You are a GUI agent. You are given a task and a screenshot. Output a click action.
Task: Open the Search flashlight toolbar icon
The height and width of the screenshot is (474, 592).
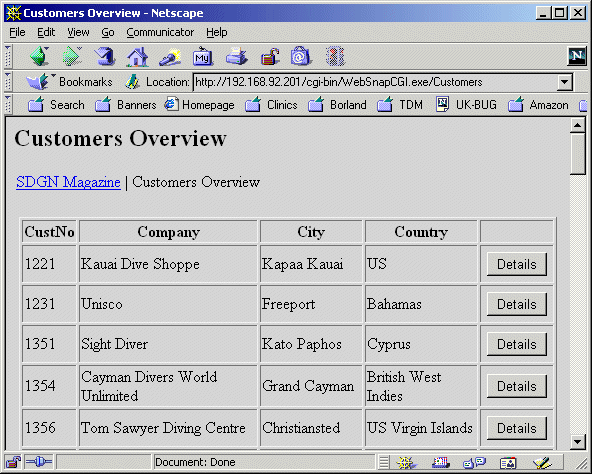(x=170, y=57)
